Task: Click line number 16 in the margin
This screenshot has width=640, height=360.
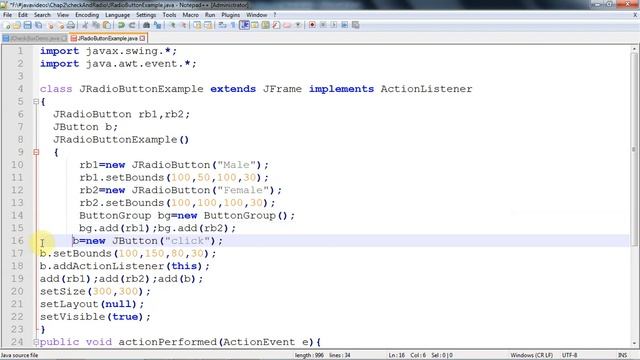Action: click(17, 240)
